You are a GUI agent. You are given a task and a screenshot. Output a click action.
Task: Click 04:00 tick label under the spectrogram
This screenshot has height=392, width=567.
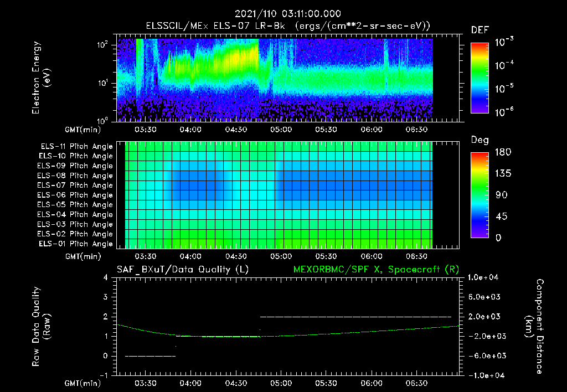[190, 130]
